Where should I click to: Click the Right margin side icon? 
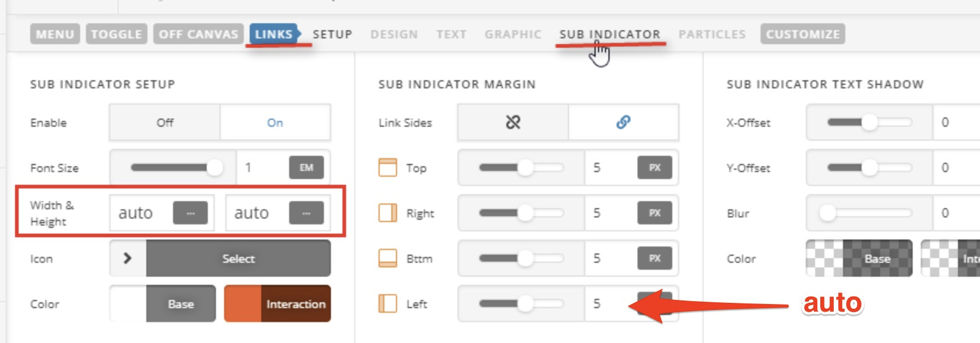[387, 213]
